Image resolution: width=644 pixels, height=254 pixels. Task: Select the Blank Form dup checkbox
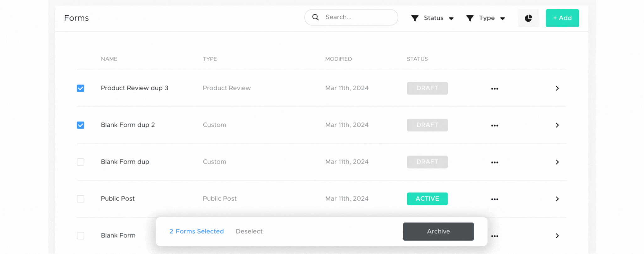tap(81, 162)
